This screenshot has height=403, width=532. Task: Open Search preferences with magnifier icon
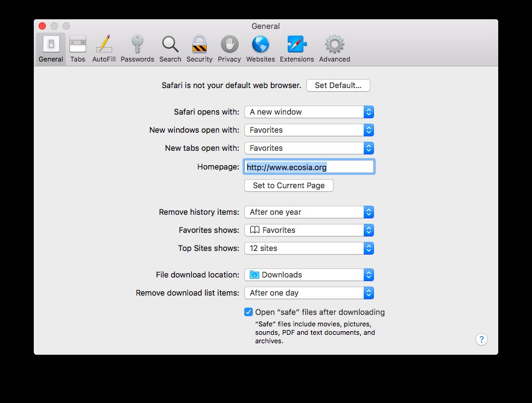[x=170, y=49]
